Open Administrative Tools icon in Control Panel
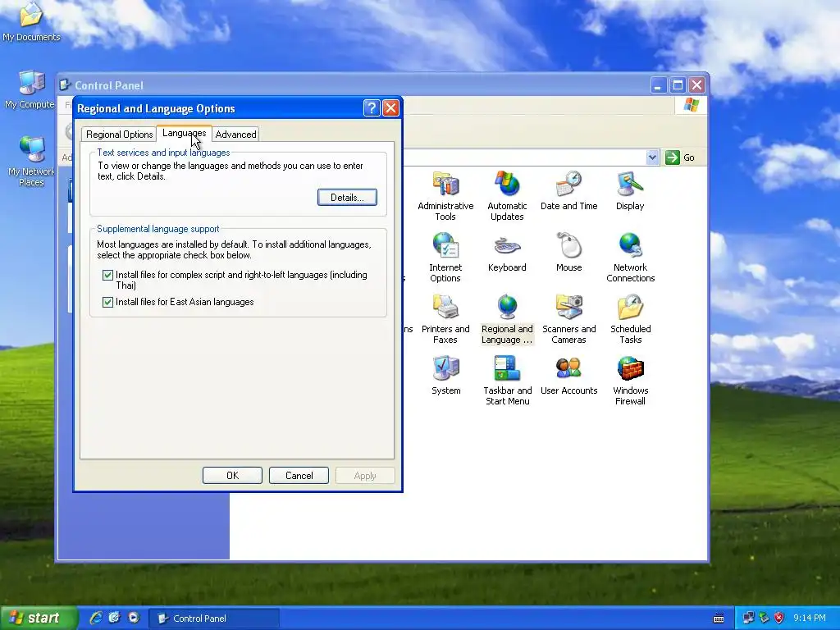 (x=445, y=195)
